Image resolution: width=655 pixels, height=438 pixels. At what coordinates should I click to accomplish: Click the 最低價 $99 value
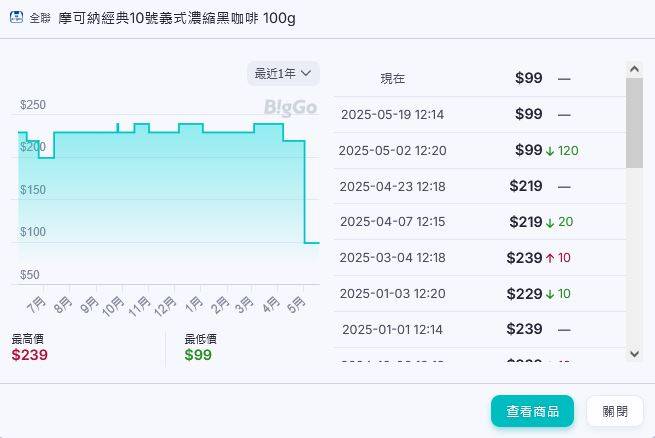pos(198,355)
